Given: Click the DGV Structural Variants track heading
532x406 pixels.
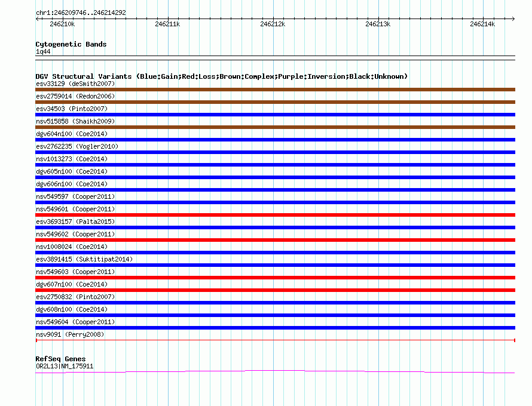Looking at the screenshot, I should coord(221,76).
